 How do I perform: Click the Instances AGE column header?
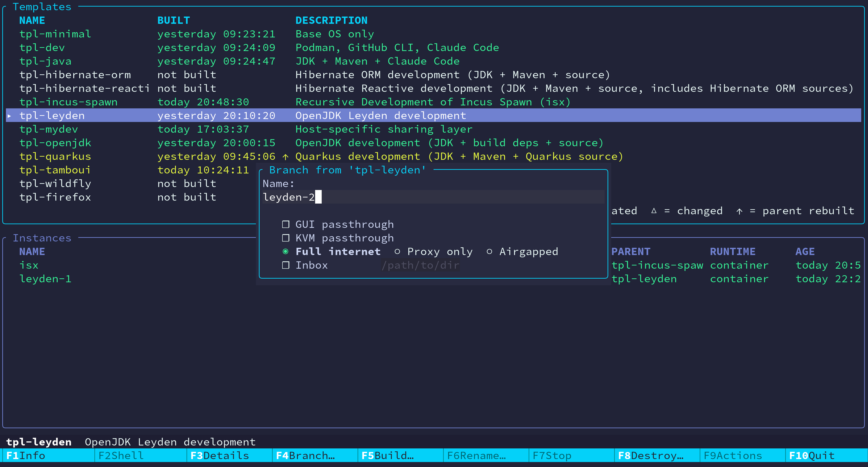coord(805,251)
